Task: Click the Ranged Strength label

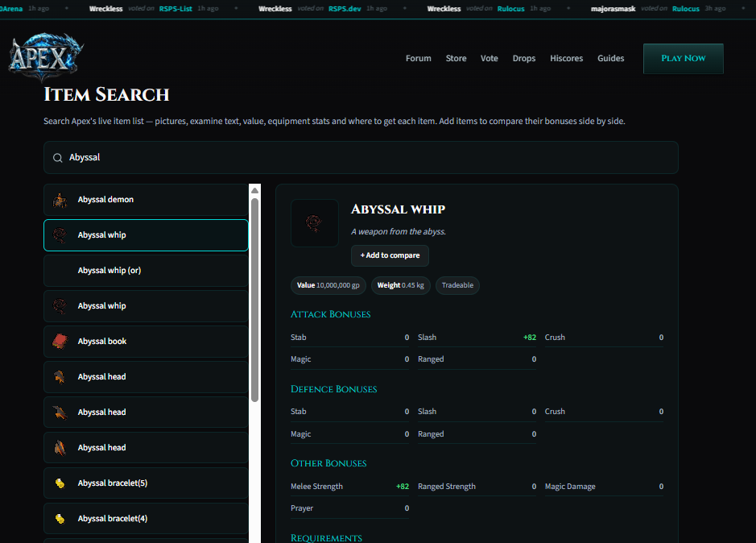Action: 447,487
